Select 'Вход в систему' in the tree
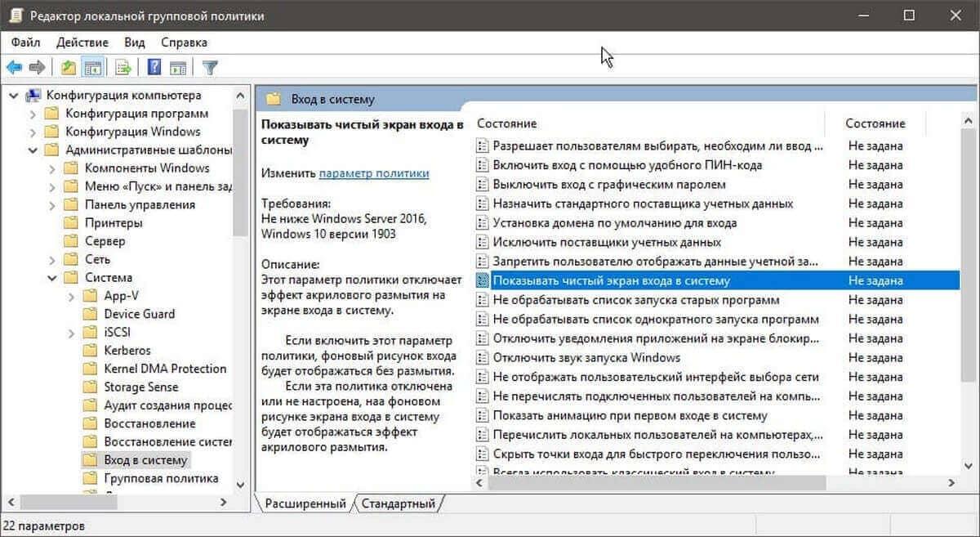The image size is (980, 537). 145,460
